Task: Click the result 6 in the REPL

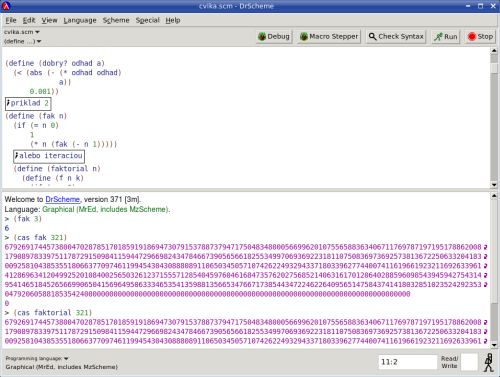Action: click(x=7, y=228)
